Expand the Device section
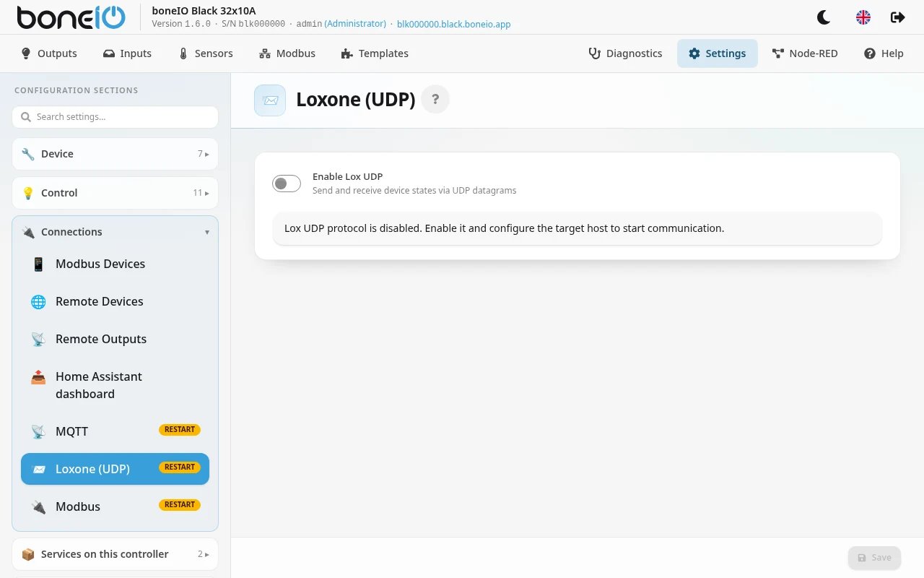 [x=115, y=154]
